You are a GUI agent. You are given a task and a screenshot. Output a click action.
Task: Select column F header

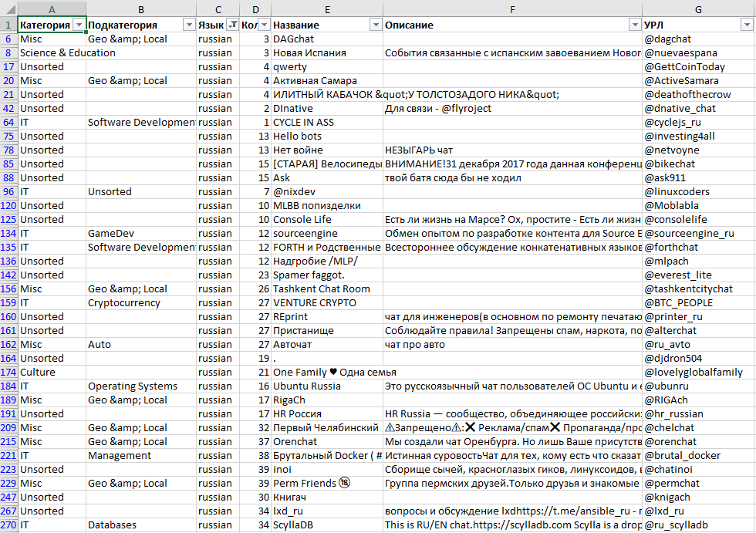[x=512, y=8]
